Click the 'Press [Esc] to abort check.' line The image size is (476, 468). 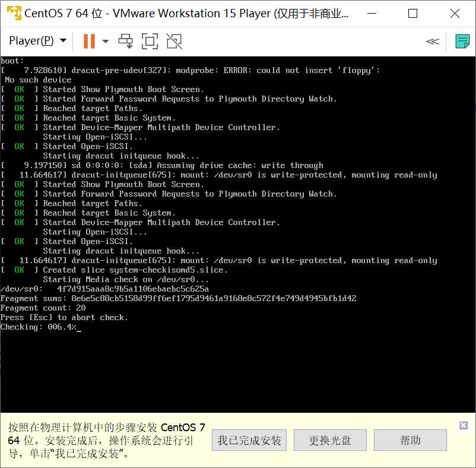[64, 318]
